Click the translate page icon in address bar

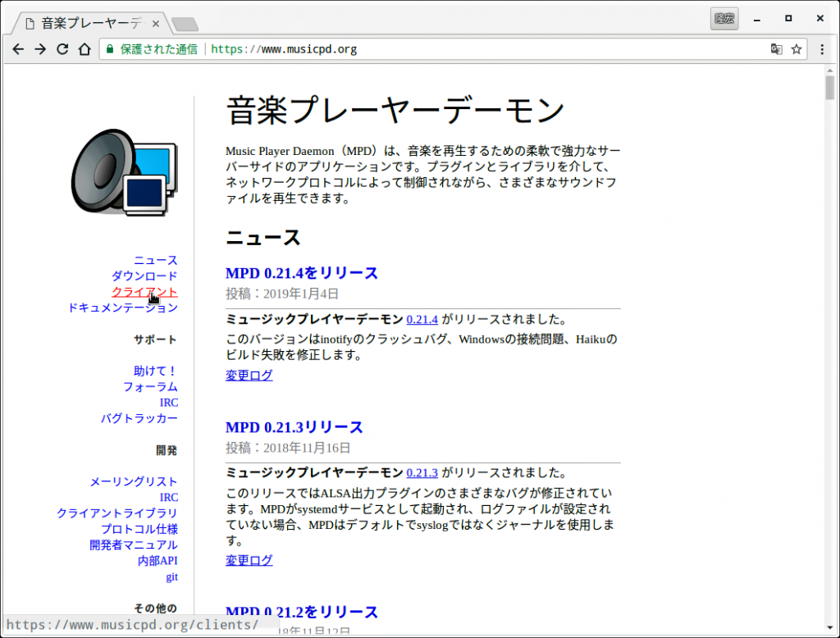pos(776,49)
